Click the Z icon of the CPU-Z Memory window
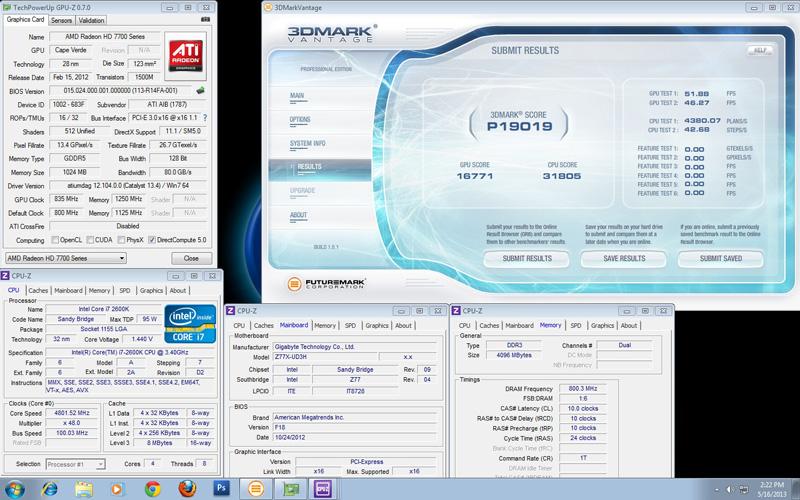The image size is (800, 500). click(456, 311)
